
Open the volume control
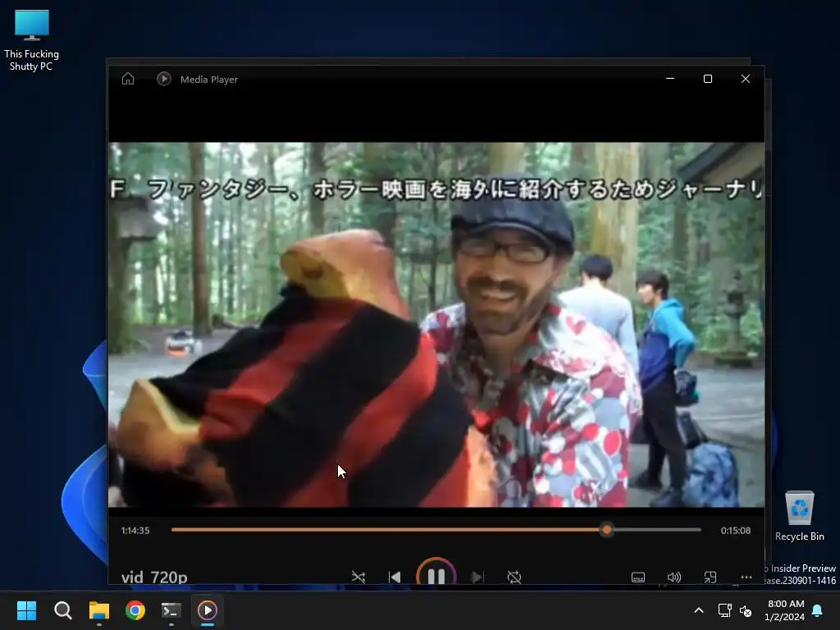674,577
